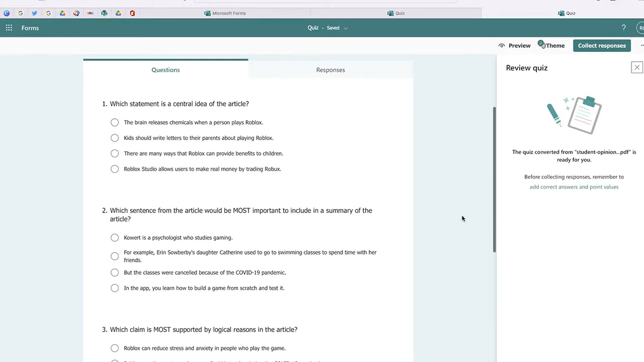Choose 'There are many ways that Roblox' option
644x362 pixels.
[115, 154]
